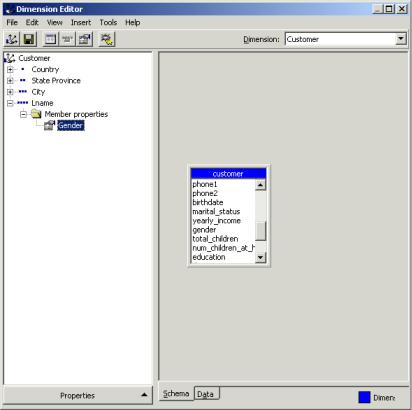Click the customer table blue header
The height and width of the screenshot is (410, 412).
228,174
